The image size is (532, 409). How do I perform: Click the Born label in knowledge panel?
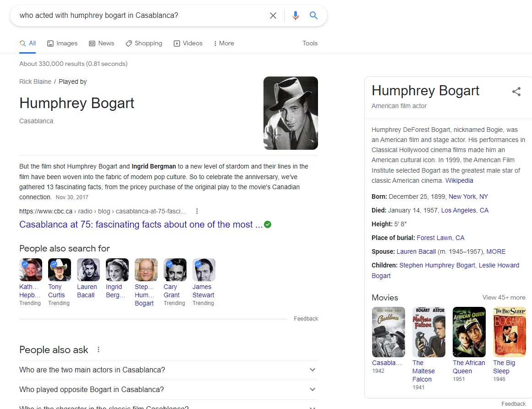[x=379, y=196]
